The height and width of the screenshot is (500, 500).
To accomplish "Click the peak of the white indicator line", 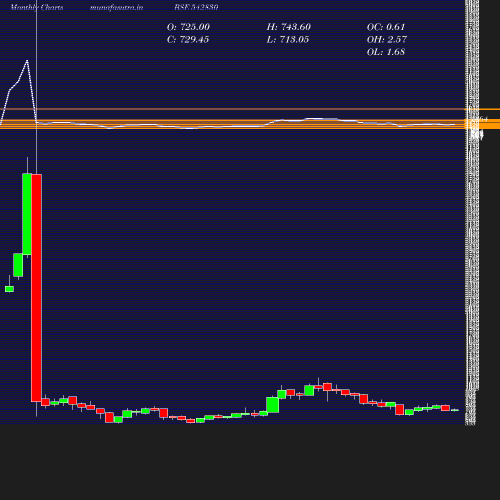I will (27, 61).
